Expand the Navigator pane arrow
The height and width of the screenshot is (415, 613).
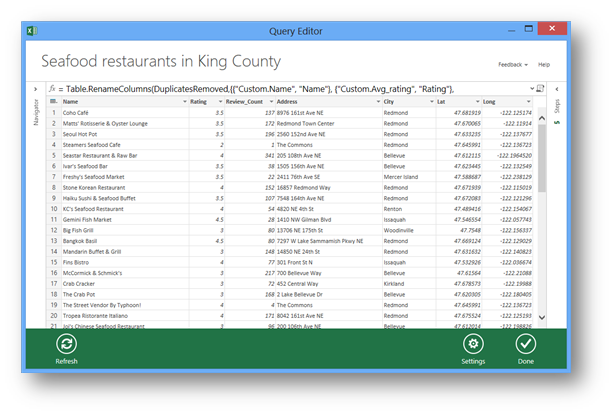[36, 89]
